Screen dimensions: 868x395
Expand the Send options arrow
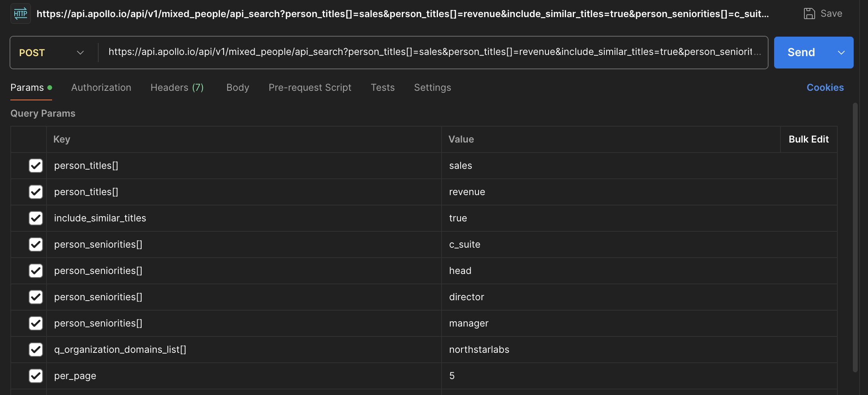tap(841, 53)
